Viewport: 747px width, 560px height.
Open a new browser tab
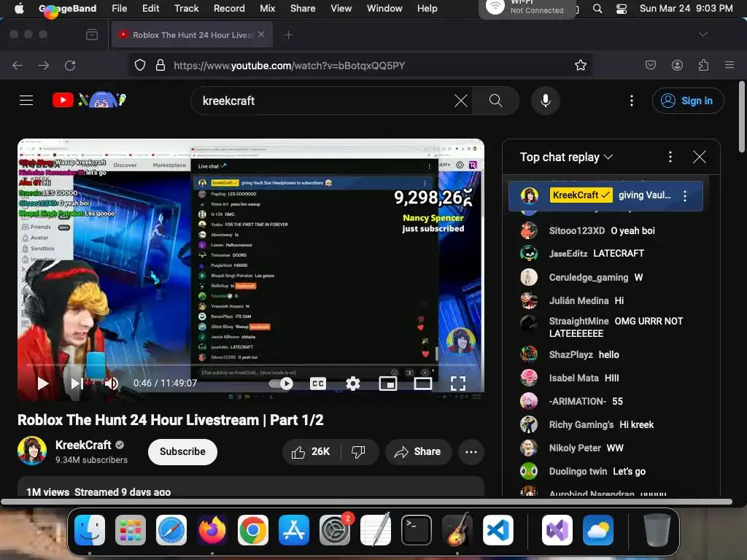point(289,34)
